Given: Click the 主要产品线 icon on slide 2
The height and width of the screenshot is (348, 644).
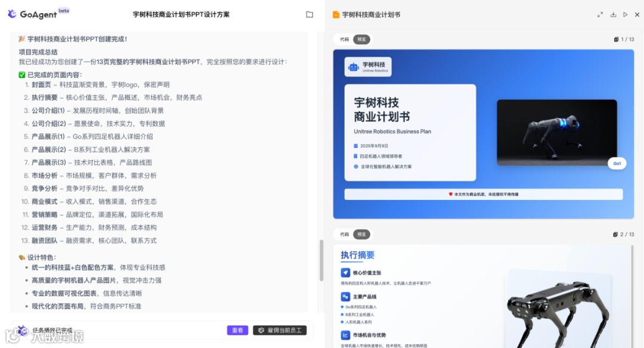Looking at the screenshot, I should tap(345, 297).
